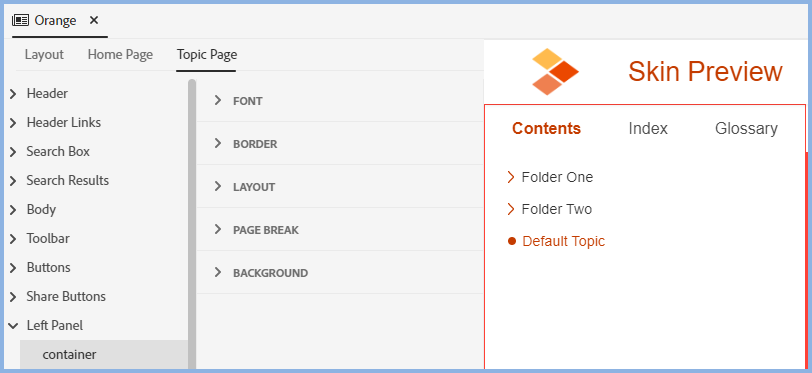This screenshot has height=373, width=812.
Task: Close the Orange tab
Action: (x=94, y=20)
